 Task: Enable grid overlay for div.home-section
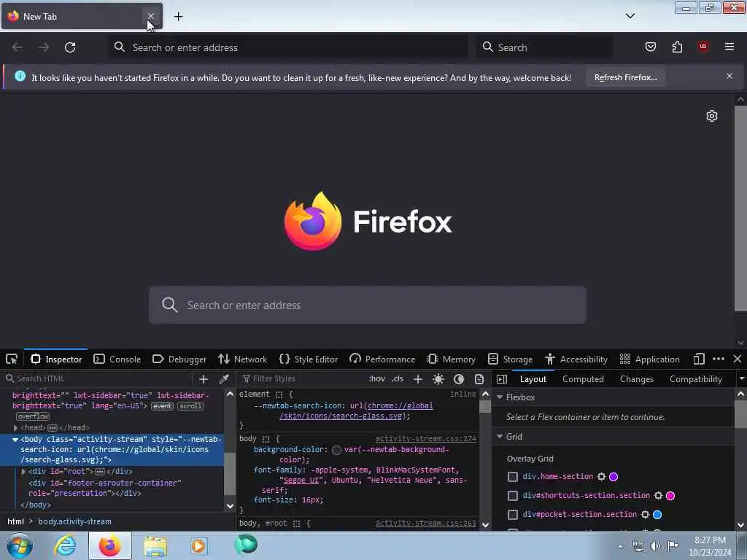pyautogui.click(x=513, y=477)
